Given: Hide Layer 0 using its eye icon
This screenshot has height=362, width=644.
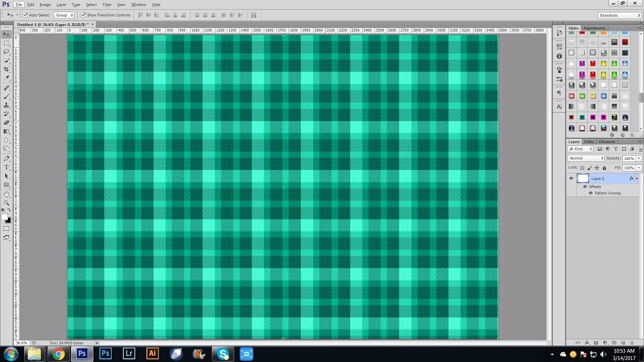Looking at the screenshot, I should pos(571,178).
